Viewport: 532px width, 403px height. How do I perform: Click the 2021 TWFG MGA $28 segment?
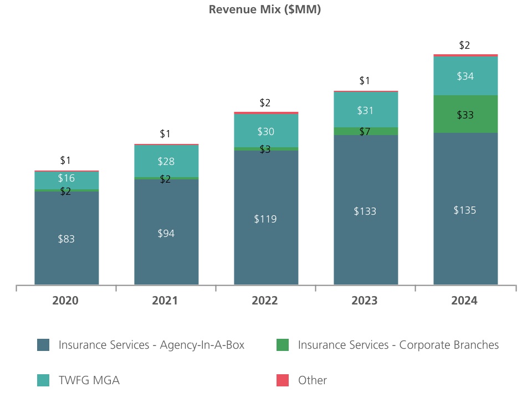tap(166, 161)
